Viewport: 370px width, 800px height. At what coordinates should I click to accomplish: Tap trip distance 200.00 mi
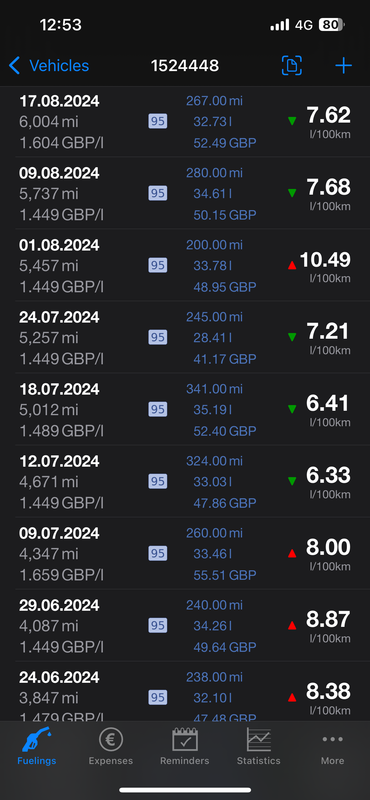pyautogui.click(x=214, y=245)
